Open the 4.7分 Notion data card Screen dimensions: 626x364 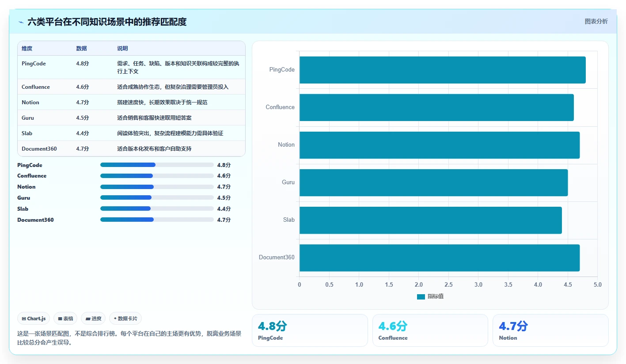tap(550, 330)
